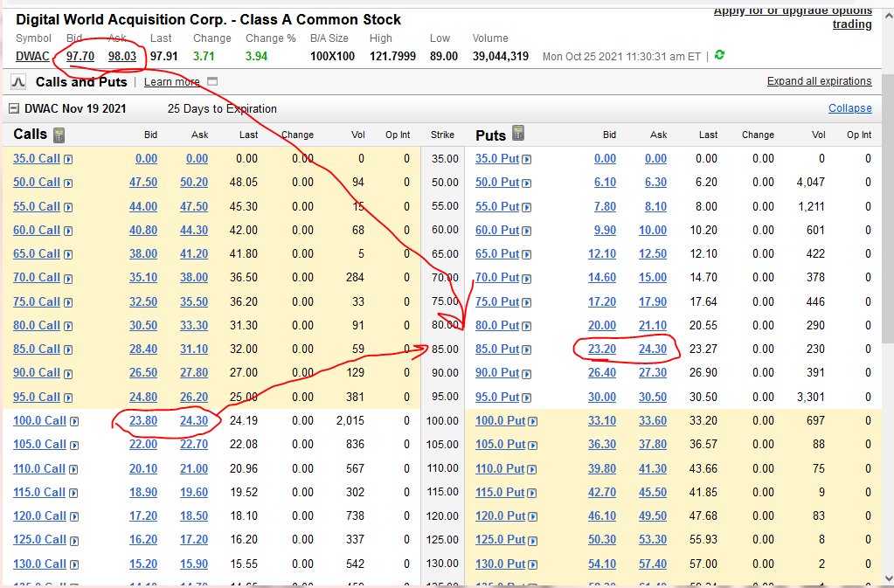Image resolution: width=894 pixels, height=588 pixels.
Task: Select the 50.0 Put bid 6.10
Action: [x=605, y=183]
